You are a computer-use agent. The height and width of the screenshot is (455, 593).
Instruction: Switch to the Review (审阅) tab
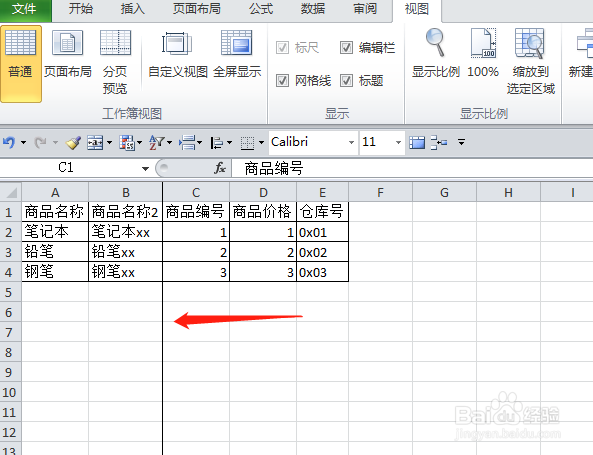tap(365, 9)
